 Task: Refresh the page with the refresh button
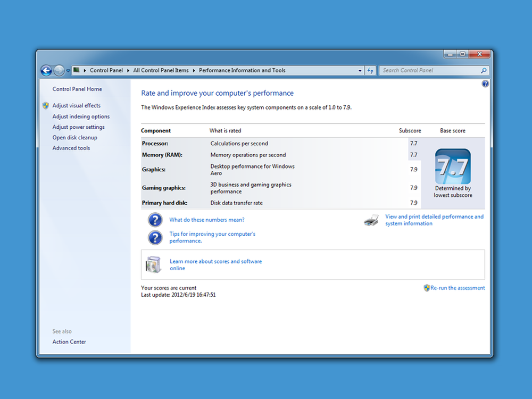[x=370, y=71]
